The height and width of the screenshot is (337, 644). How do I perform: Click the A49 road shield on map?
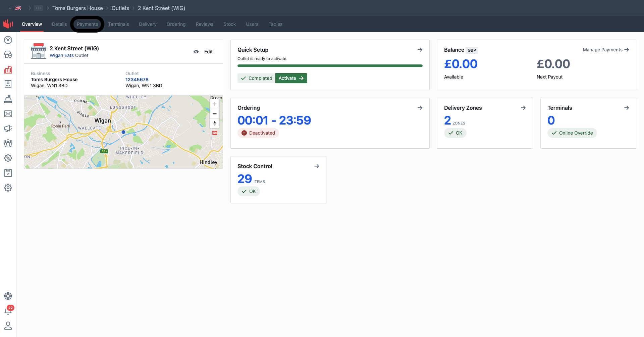(x=104, y=151)
